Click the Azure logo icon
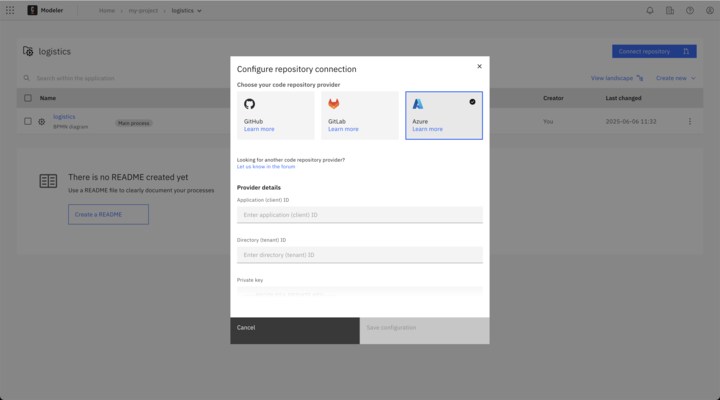Viewport: 720px width, 400px height. click(x=418, y=104)
